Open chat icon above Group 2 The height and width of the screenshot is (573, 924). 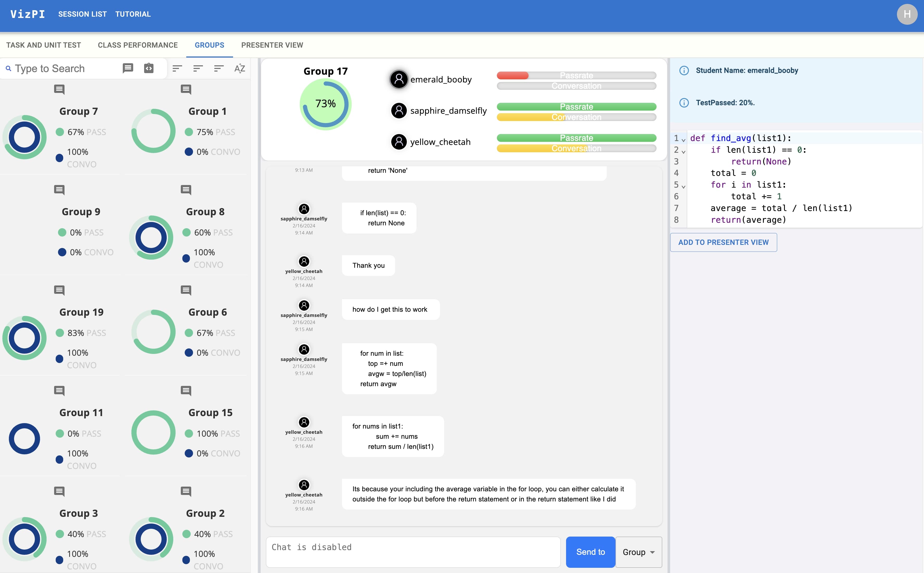pos(186,492)
